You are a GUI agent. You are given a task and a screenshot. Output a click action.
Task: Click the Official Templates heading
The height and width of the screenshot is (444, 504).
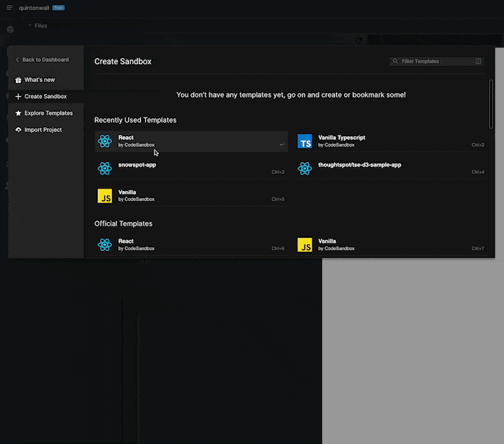tap(123, 224)
